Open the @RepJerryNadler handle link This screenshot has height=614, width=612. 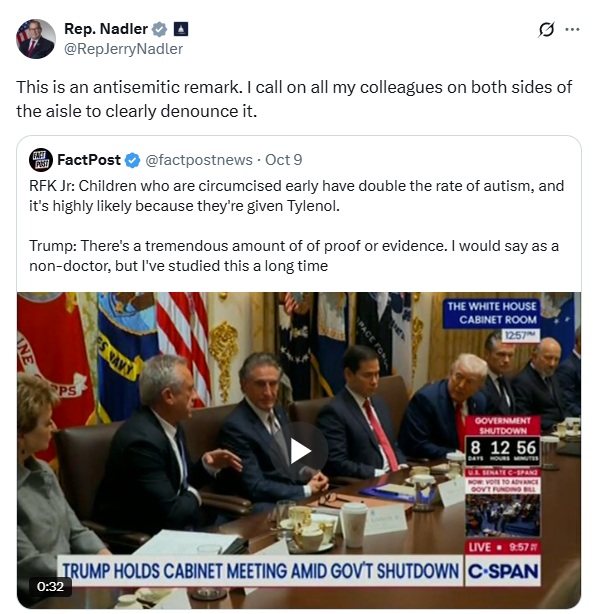coord(123,49)
